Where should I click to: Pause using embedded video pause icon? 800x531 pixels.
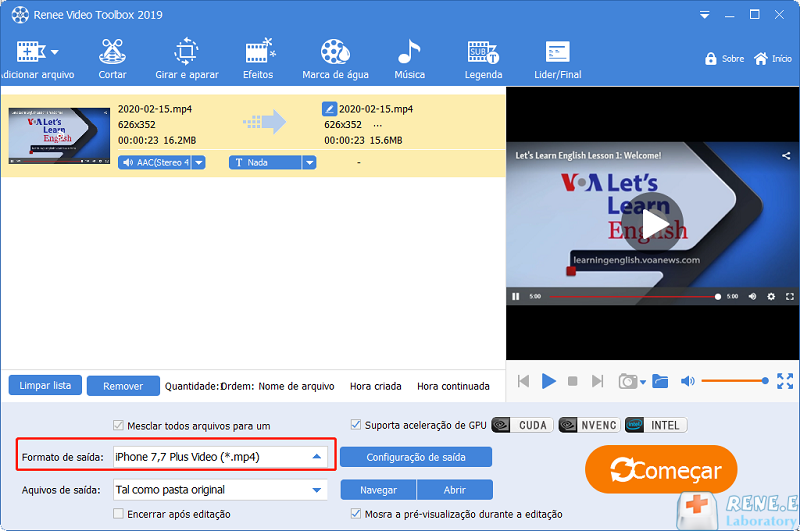[516, 296]
